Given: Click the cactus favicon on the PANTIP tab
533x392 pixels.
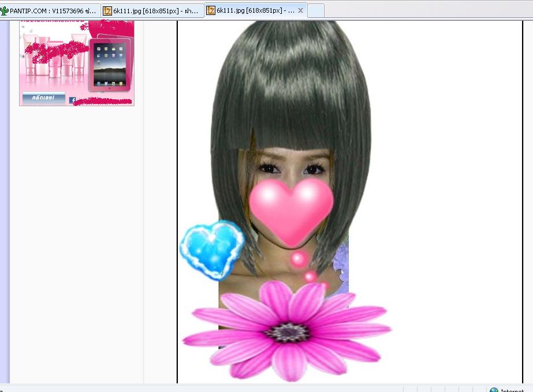Looking at the screenshot, I should click(x=5, y=11).
